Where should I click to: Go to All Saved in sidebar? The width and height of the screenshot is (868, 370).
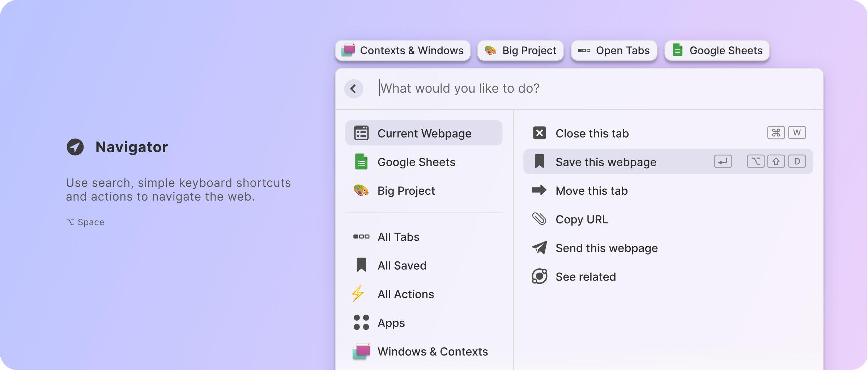402,265
